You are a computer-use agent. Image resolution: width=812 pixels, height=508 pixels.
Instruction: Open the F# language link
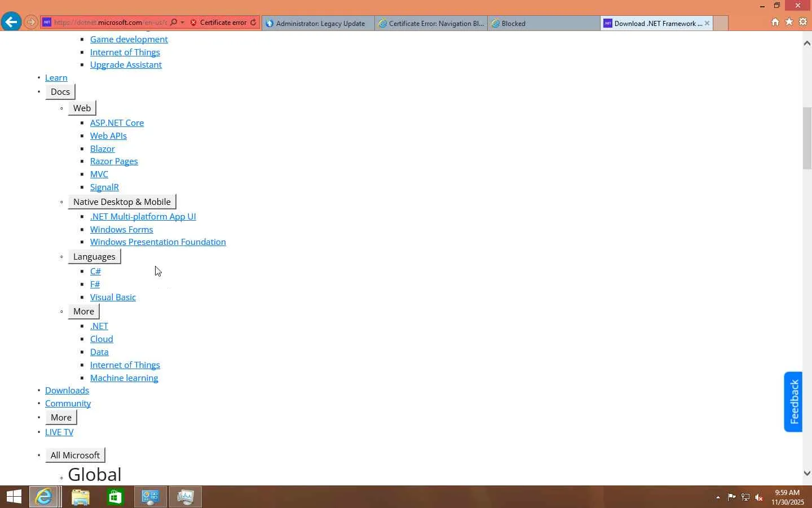[95, 284]
